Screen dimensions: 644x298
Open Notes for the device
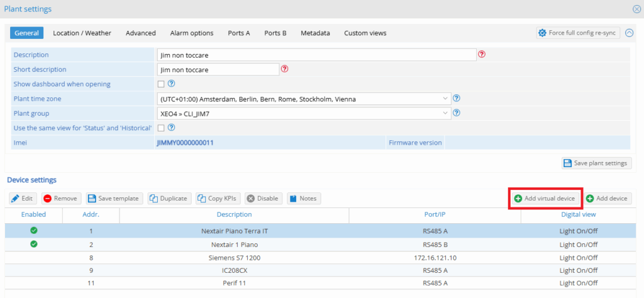point(304,198)
